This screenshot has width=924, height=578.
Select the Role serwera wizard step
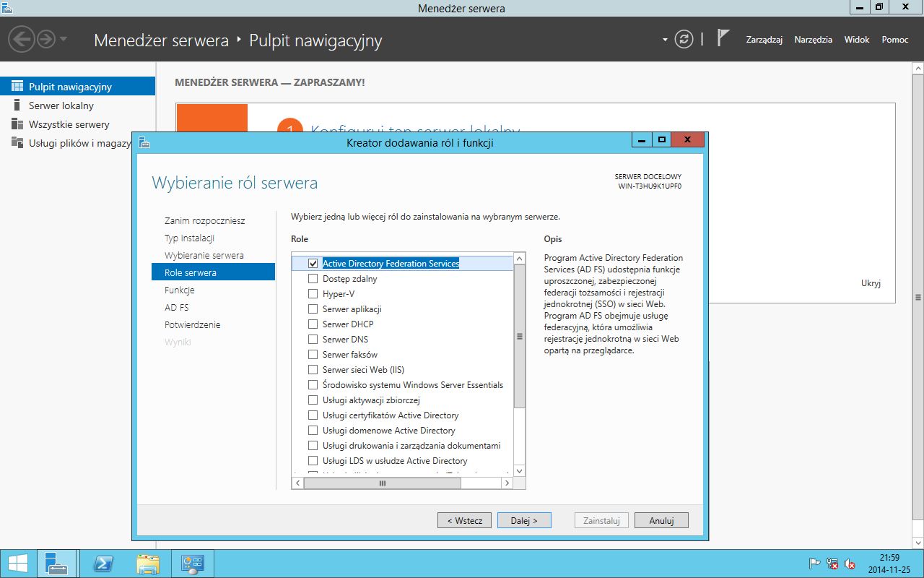(x=213, y=272)
